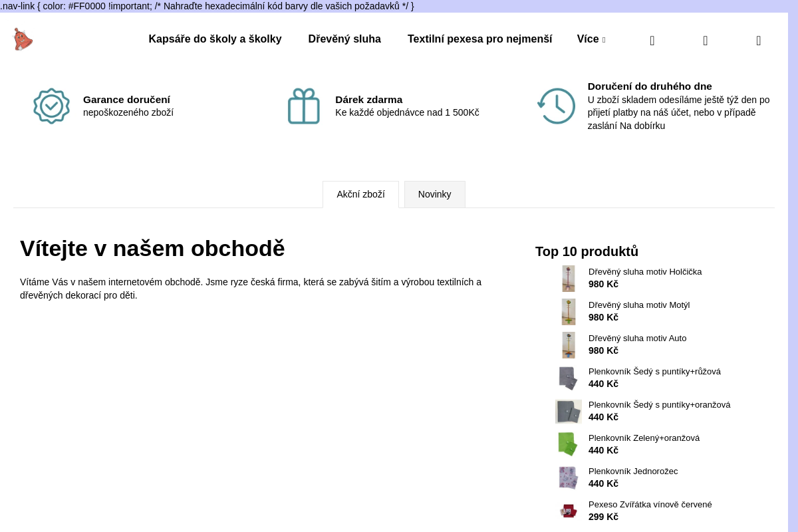Click the Dřevěný sluha motiv Motýl thumbnail
798x532 pixels.
tap(568, 311)
